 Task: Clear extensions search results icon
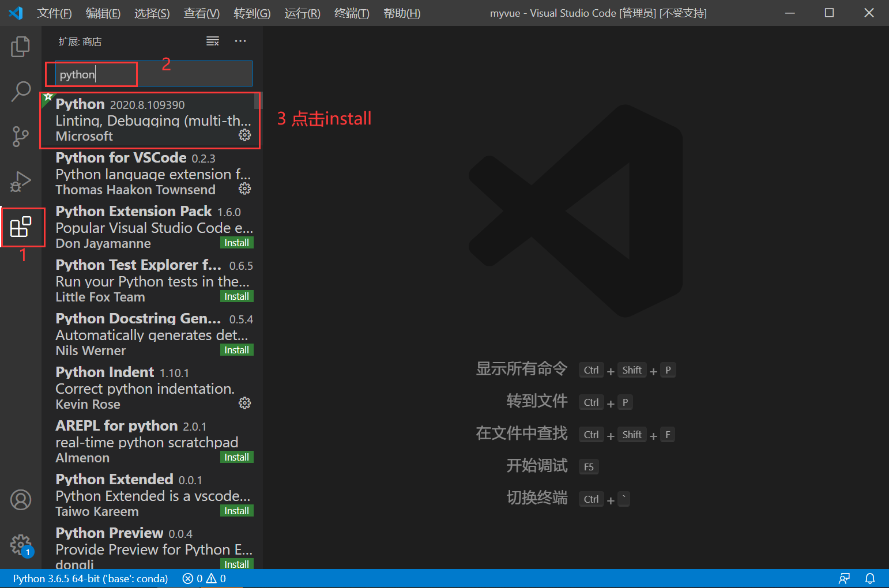pyautogui.click(x=213, y=41)
